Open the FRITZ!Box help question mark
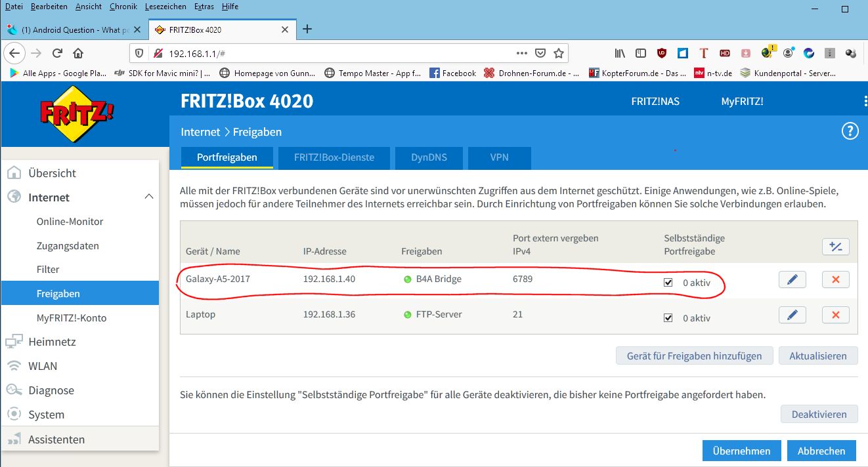868x467 pixels. coord(850,132)
